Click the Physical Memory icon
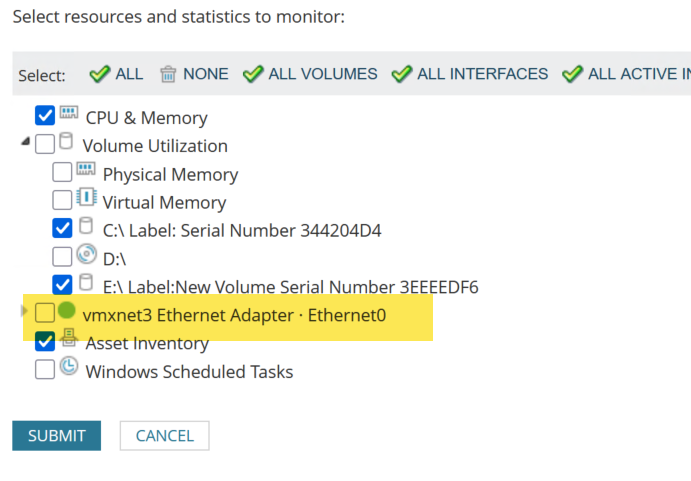The width and height of the screenshot is (691, 481). coord(85,171)
